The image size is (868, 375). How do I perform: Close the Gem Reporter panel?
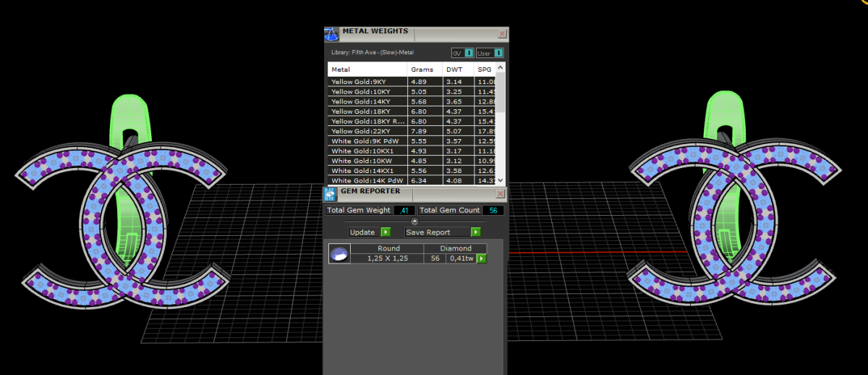point(501,194)
